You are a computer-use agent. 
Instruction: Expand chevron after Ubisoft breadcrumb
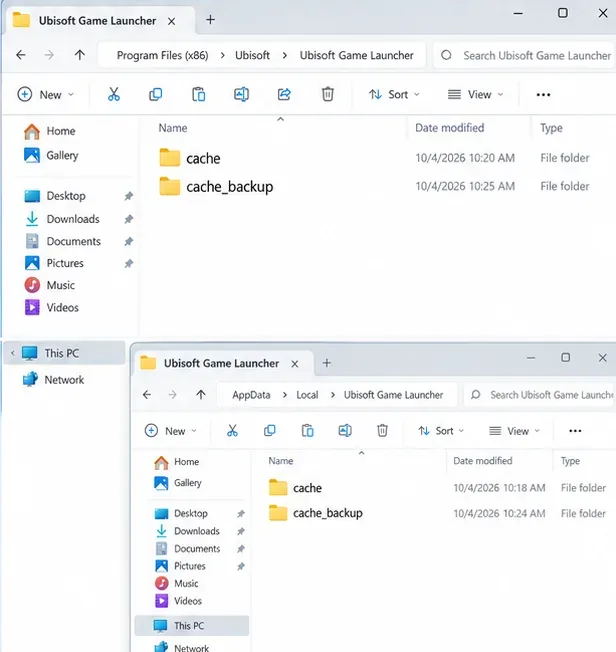(x=284, y=55)
